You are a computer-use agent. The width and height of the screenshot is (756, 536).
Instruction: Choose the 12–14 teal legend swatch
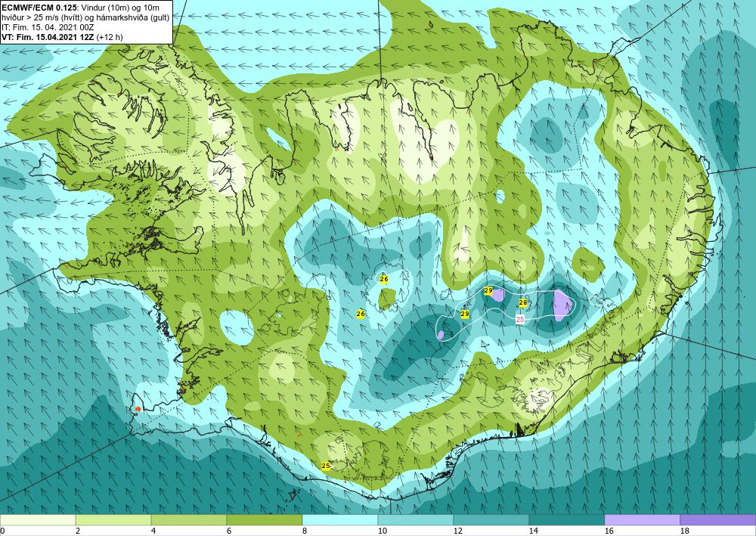click(491, 520)
